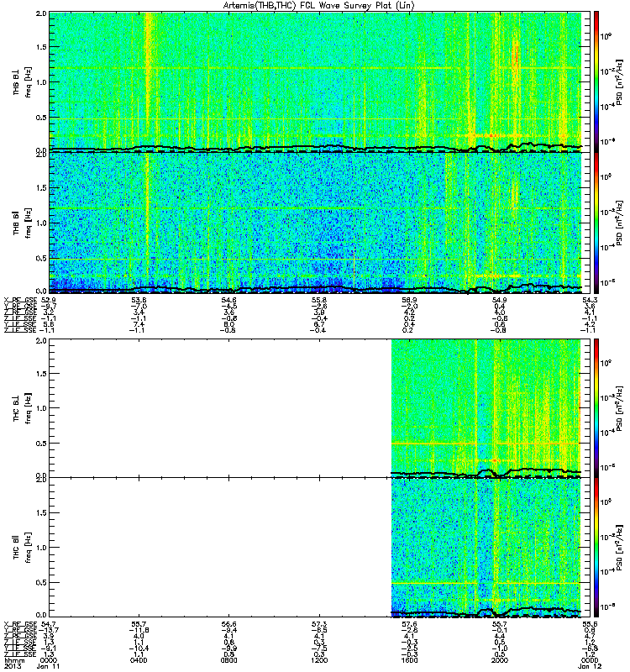Click the THC X_RE_GSE value '57.3'

(x=319, y=624)
